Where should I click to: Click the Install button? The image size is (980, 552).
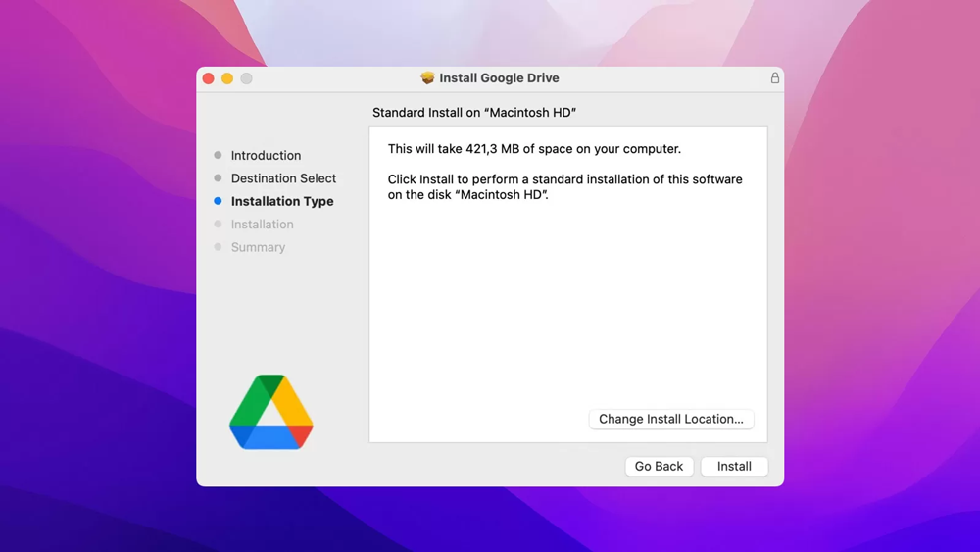click(734, 467)
